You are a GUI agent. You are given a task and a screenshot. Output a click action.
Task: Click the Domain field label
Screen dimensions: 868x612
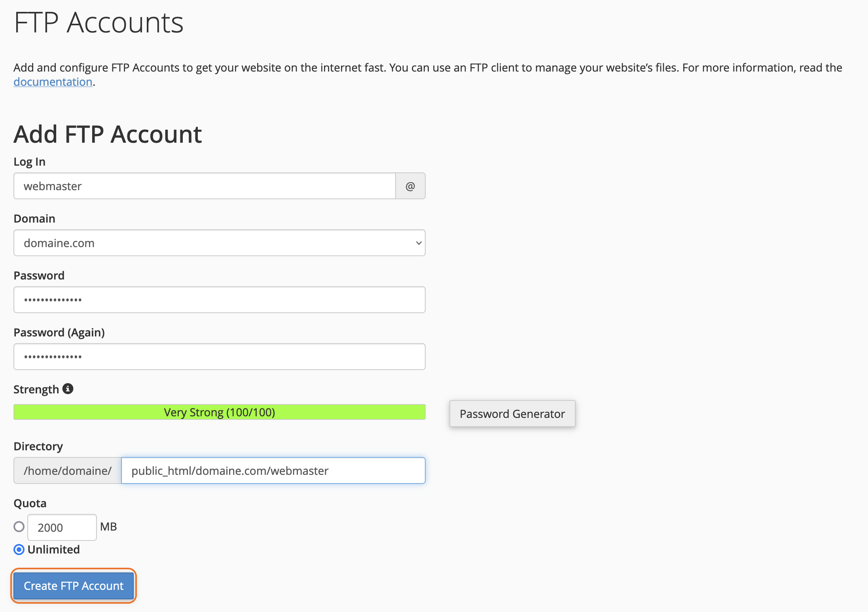(34, 219)
